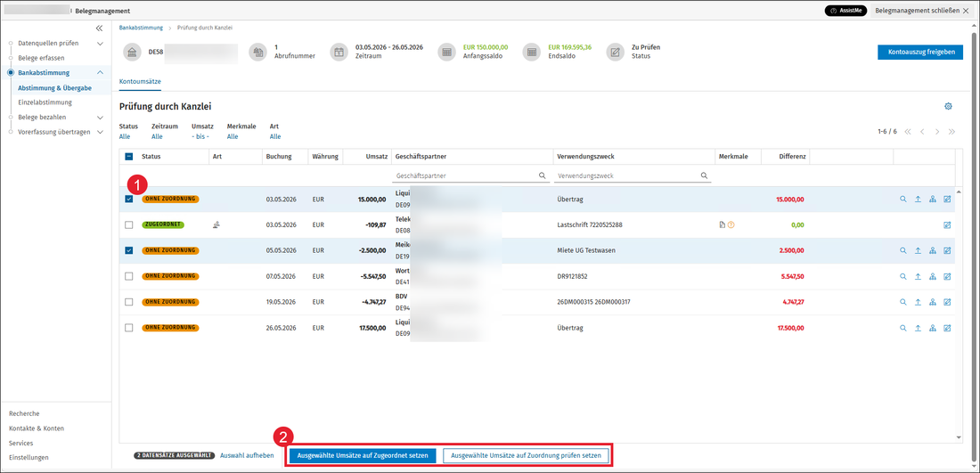Go to next page arrow in pagination
980x473 pixels.
click(x=937, y=132)
